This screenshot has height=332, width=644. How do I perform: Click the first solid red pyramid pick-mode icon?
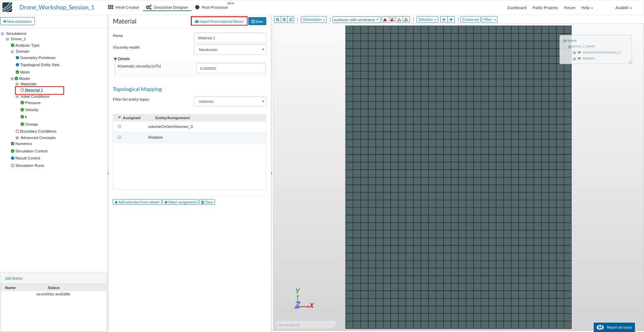[x=385, y=19]
